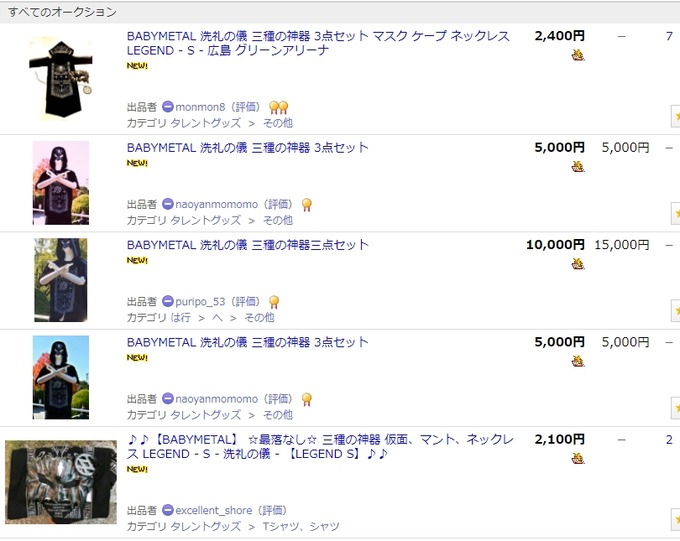
Task: Click the purple minus icon before excellent_shore
Action: pos(168,510)
